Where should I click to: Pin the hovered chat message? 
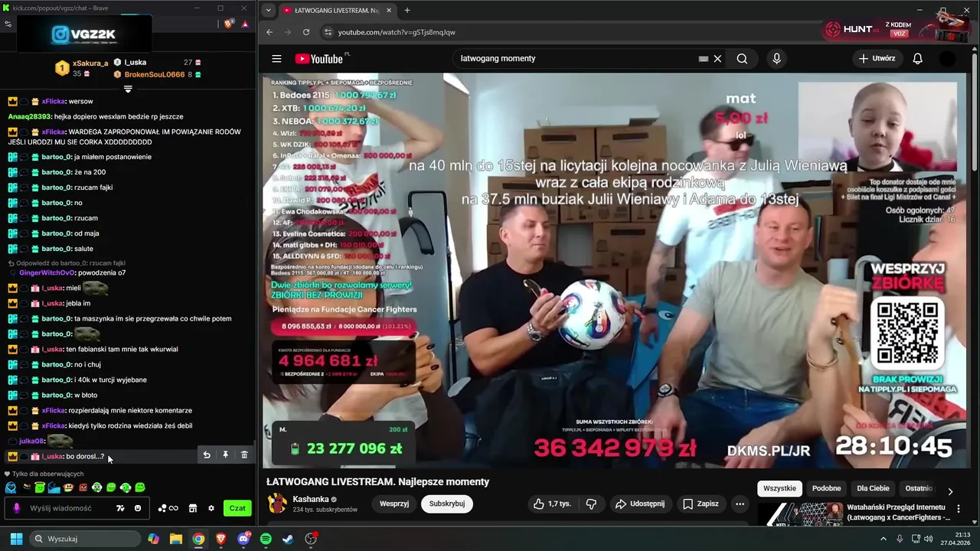coord(225,455)
